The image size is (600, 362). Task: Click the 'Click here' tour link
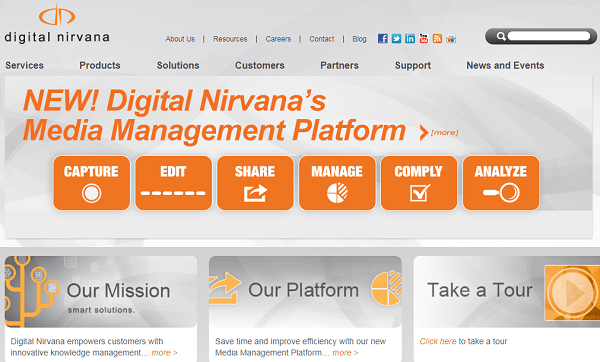[438, 341]
